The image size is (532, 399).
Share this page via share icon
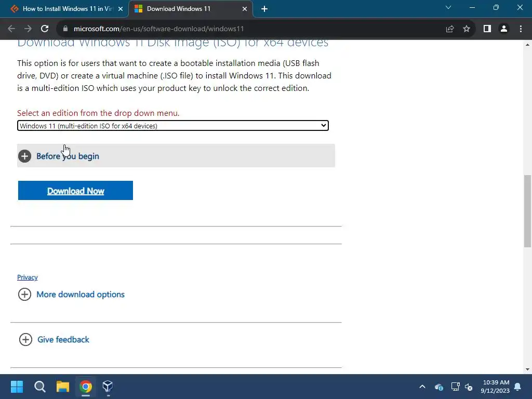[450, 29]
